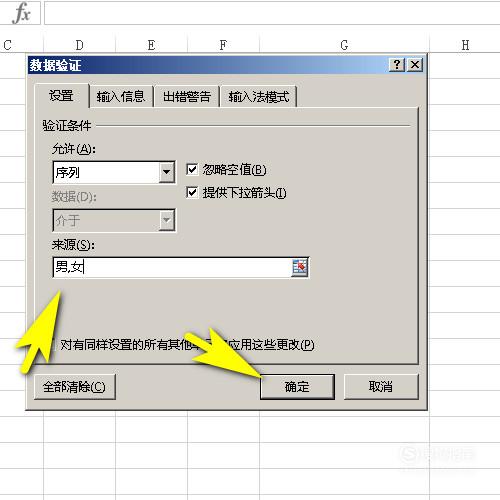
Task: Click the help question mark button
Action: (397, 64)
